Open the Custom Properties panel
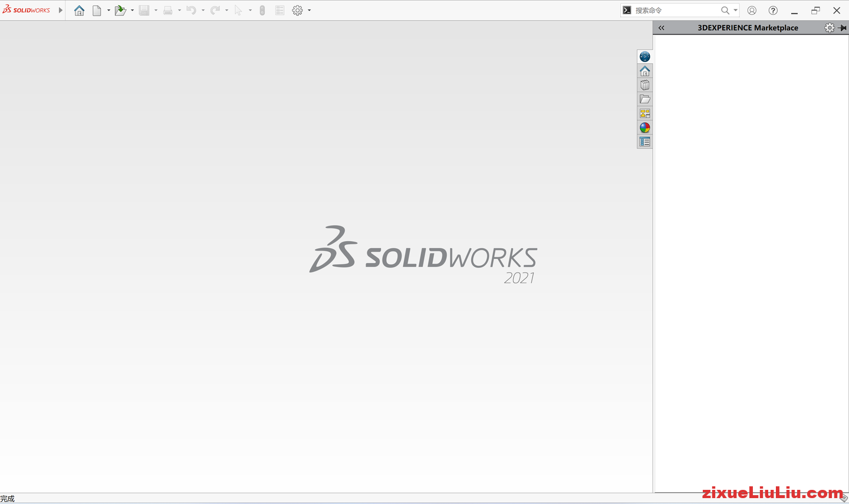This screenshot has width=849, height=504. (644, 141)
